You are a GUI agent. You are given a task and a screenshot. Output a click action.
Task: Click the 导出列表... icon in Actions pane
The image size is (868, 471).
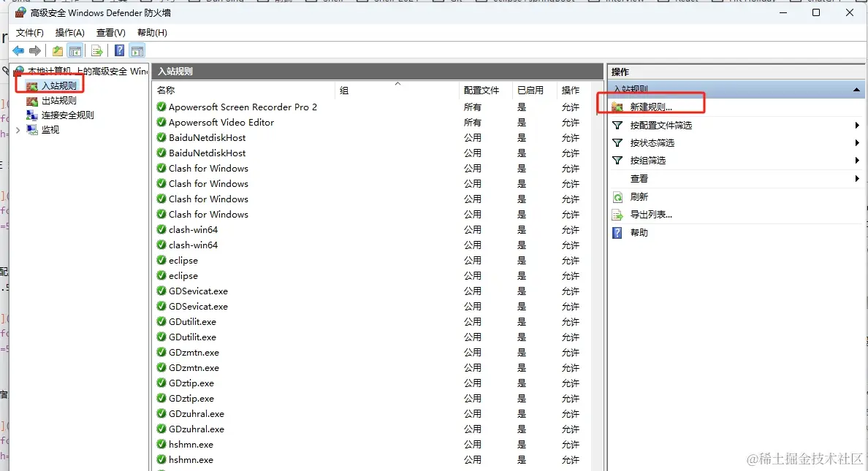pos(617,215)
